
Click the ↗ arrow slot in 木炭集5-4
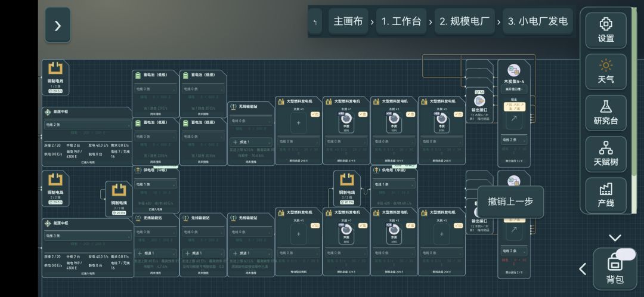(x=513, y=119)
